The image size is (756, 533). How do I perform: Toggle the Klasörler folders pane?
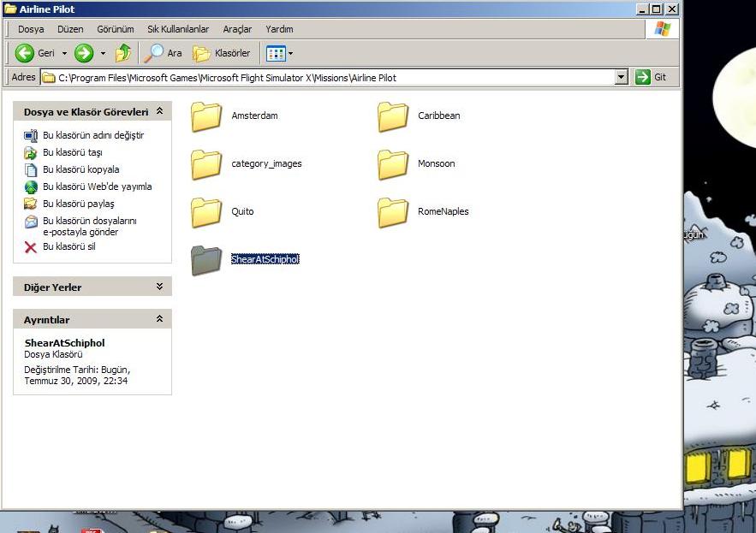(x=222, y=53)
